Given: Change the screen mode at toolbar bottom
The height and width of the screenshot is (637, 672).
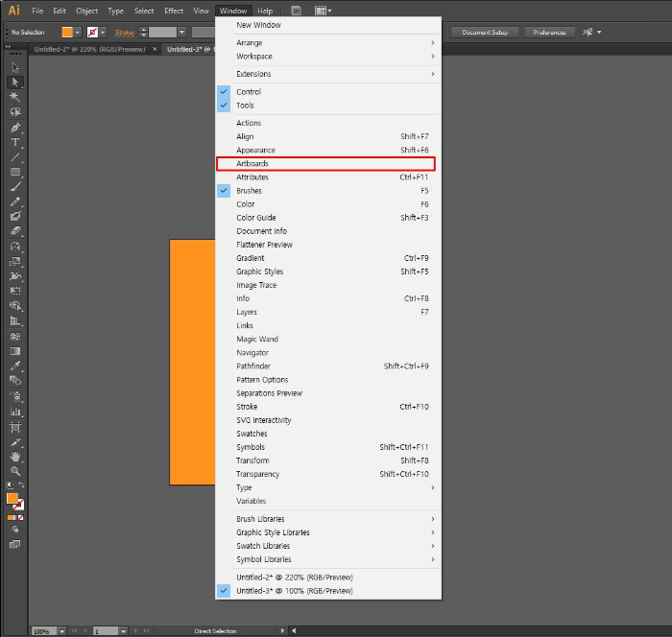Looking at the screenshot, I should coord(15,545).
